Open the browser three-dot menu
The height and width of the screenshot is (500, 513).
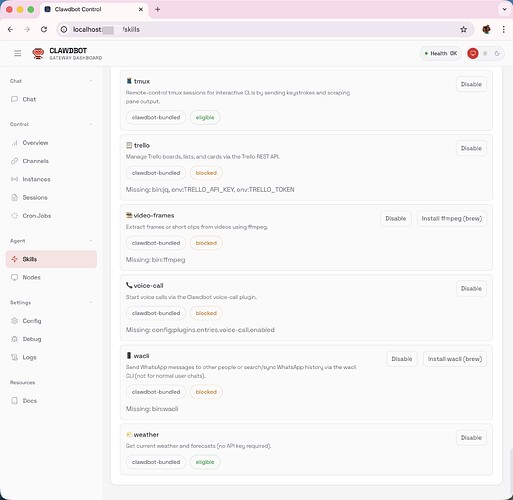(503, 29)
